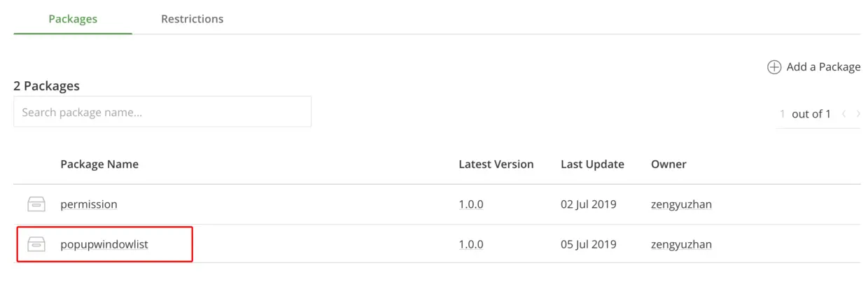The width and height of the screenshot is (868, 289).
Task: Go to previous page with left chevron
Action: coord(844,114)
